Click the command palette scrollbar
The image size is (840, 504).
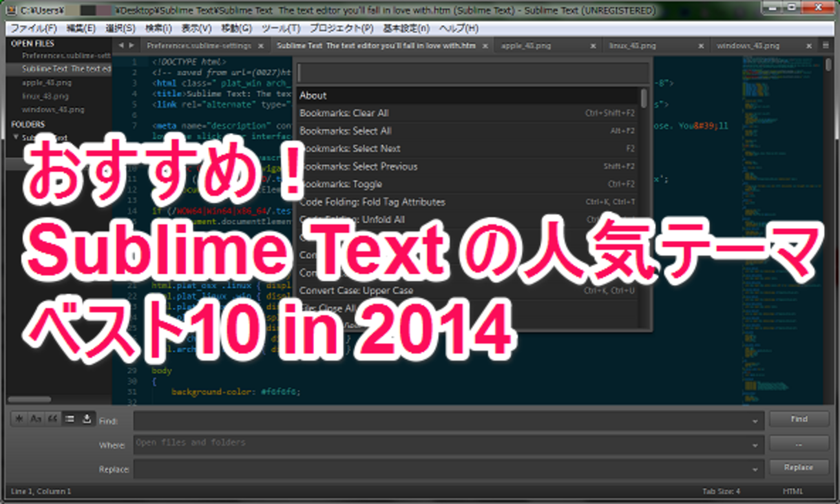pyautogui.click(x=644, y=98)
